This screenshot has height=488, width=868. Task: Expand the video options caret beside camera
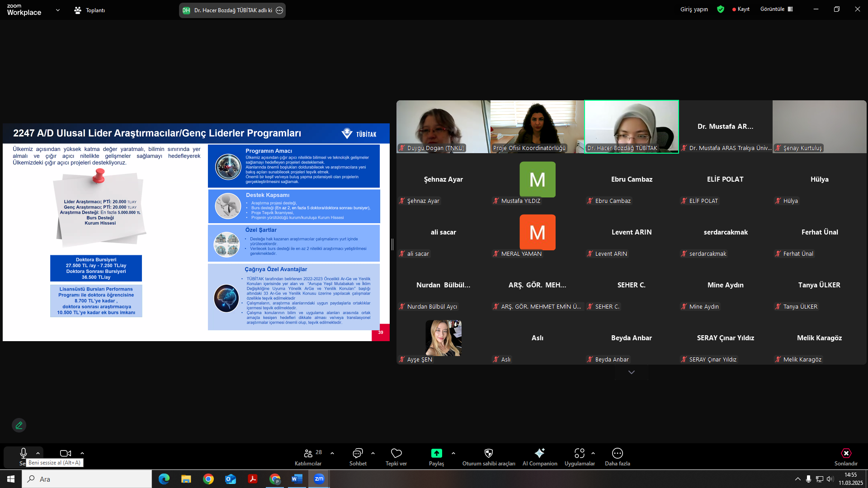point(82,453)
